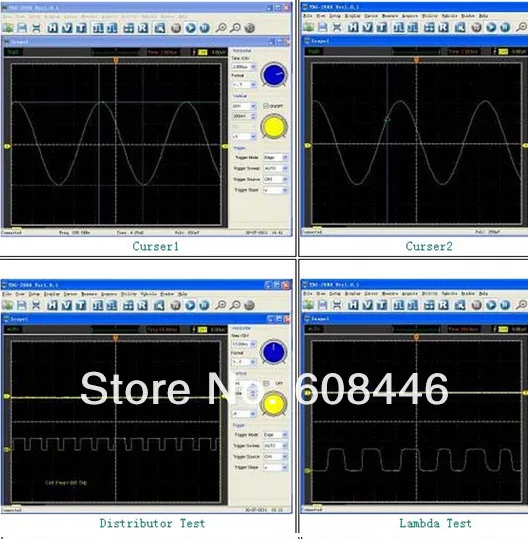Viewport: 528px width, 539px height.
Task: Click the R reference icon in Distributor Test toolbar
Action: pos(143,305)
